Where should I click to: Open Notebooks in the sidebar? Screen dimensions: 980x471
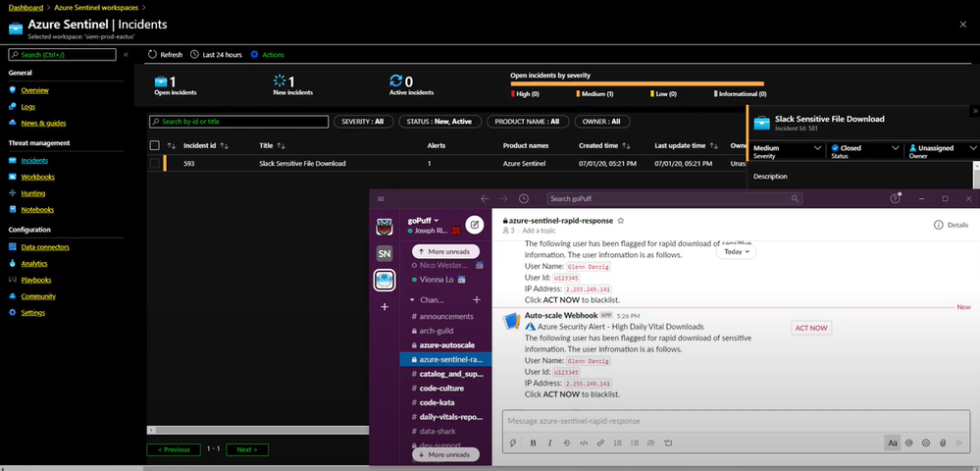point(37,210)
